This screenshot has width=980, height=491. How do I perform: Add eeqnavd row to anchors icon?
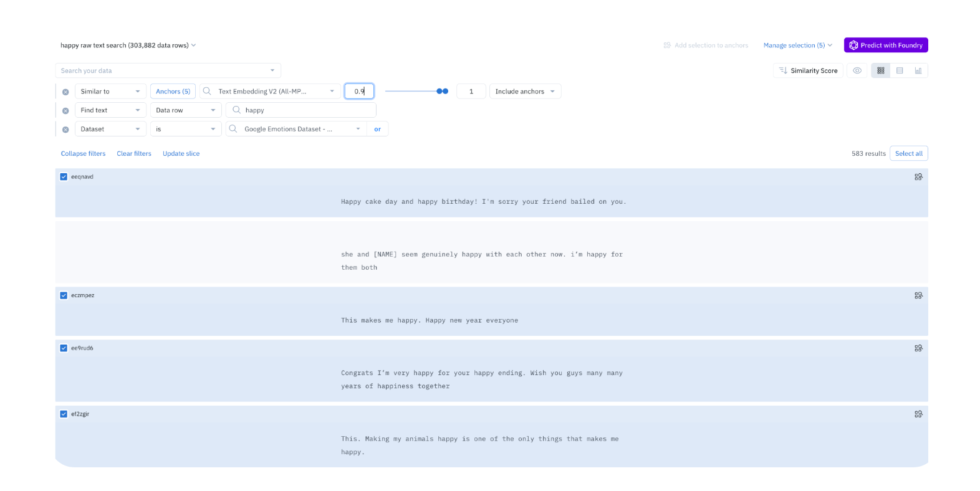918,177
